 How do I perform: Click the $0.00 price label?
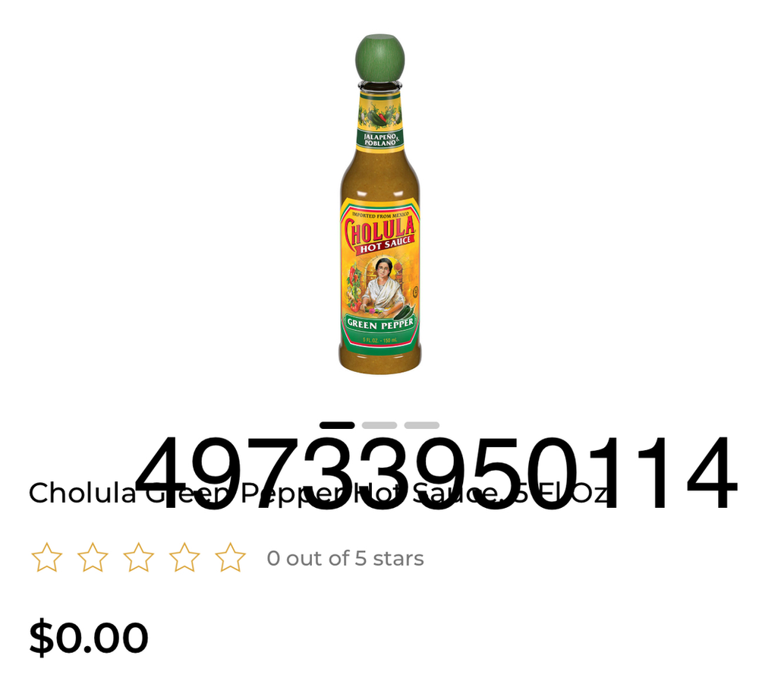click(89, 637)
